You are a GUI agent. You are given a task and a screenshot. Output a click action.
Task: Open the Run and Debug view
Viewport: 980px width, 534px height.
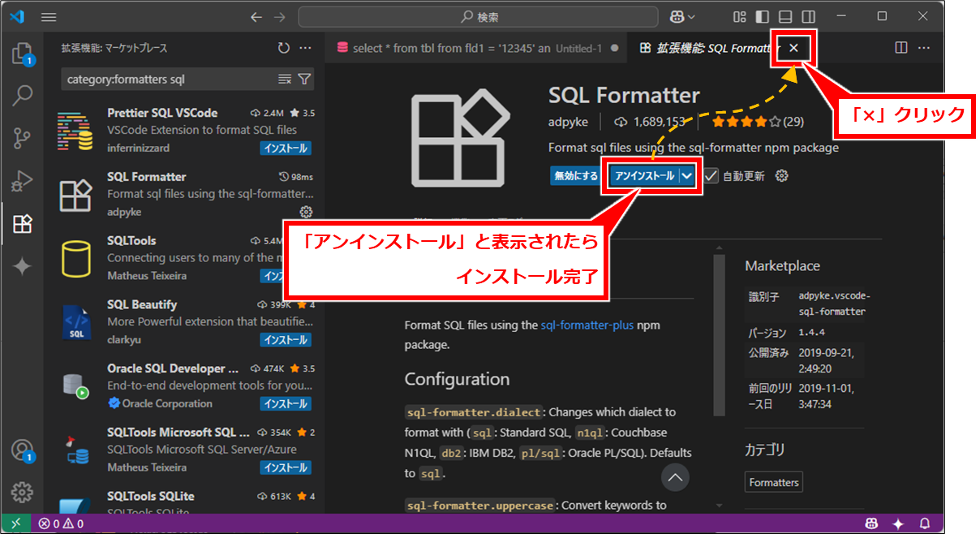pos(22,181)
